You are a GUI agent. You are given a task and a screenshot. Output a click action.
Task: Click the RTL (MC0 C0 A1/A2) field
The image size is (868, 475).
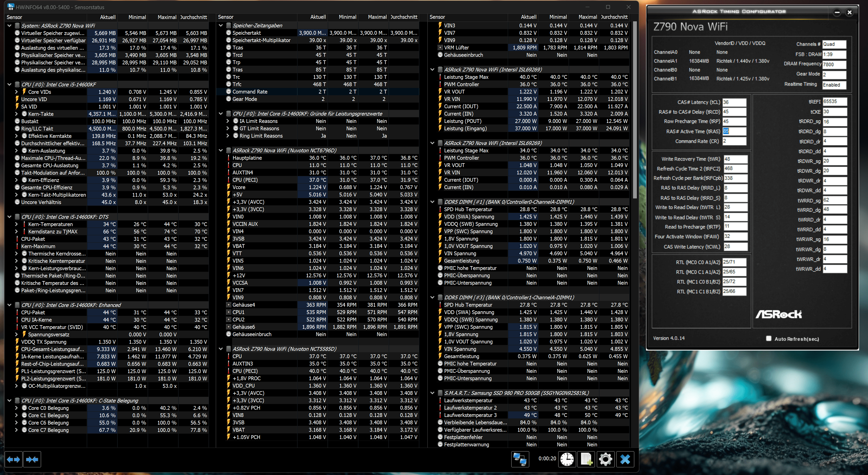pos(734,262)
